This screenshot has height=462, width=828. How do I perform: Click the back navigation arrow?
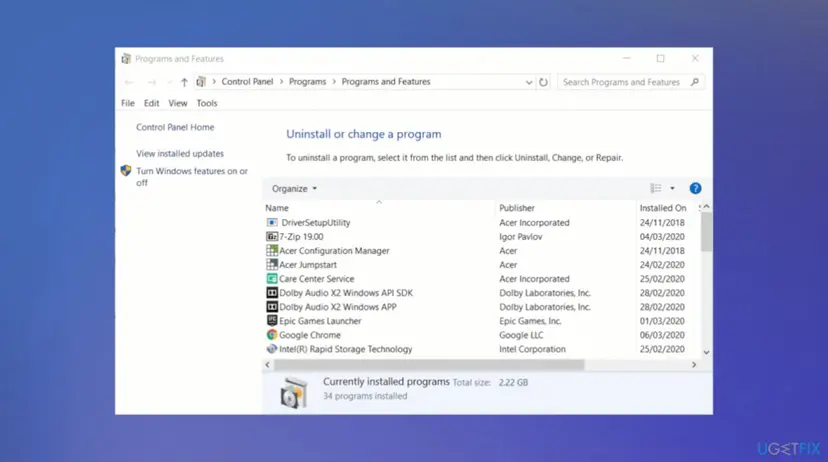(x=129, y=82)
